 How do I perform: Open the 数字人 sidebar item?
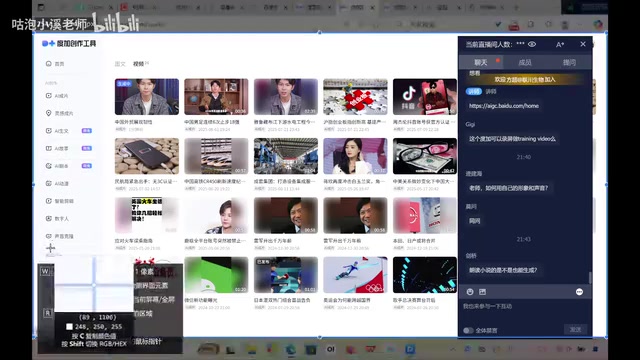click(x=58, y=219)
